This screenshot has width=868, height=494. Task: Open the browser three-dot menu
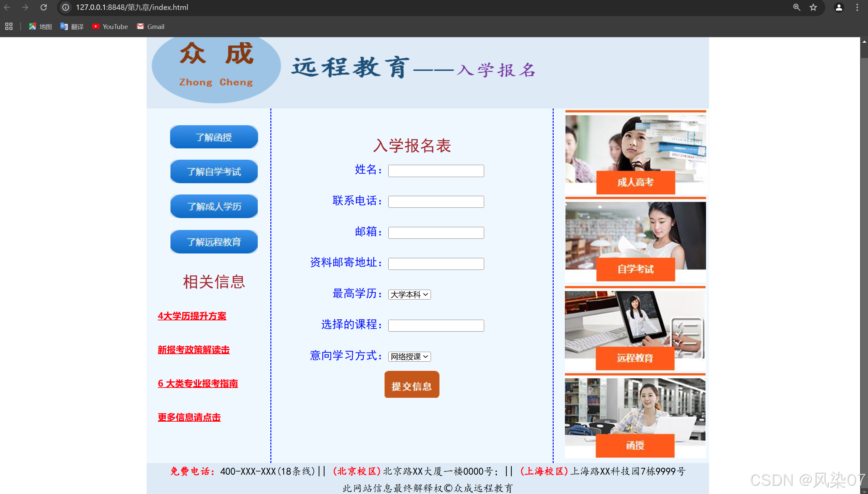tap(857, 7)
